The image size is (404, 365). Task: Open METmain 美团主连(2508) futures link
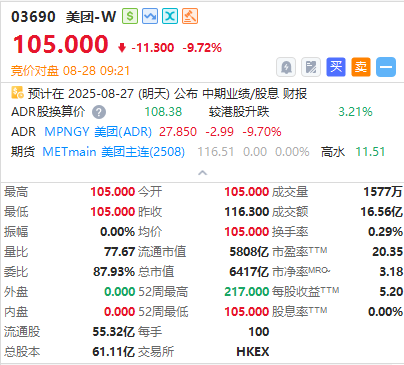pyautogui.click(x=114, y=152)
